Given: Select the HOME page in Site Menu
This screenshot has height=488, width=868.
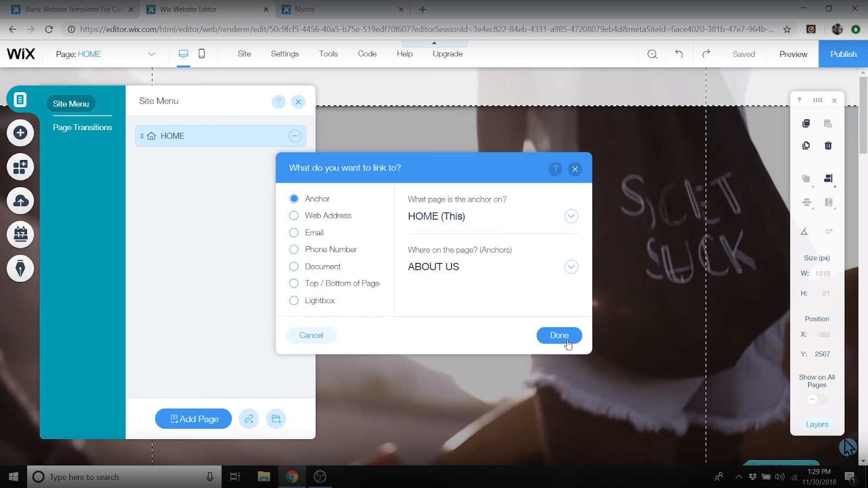Looking at the screenshot, I should [x=220, y=136].
